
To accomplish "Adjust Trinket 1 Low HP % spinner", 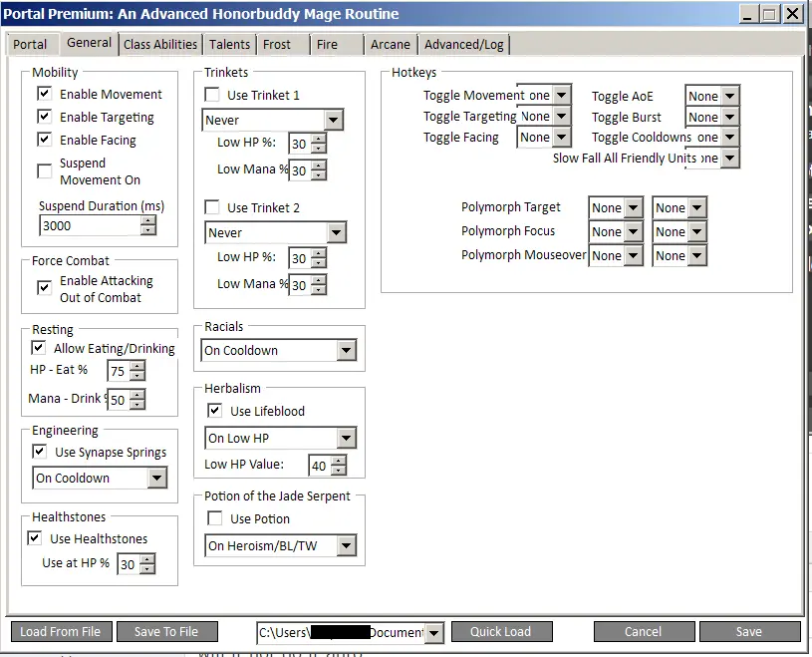I will click(319, 144).
